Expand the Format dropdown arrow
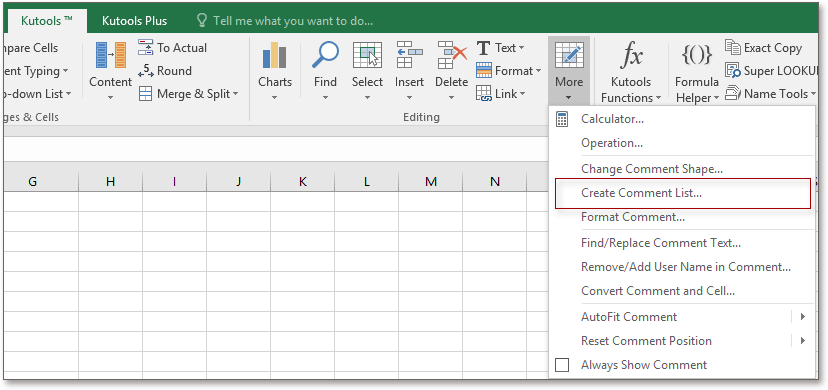This screenshot has width=828, height=390. tap(538, 71)
